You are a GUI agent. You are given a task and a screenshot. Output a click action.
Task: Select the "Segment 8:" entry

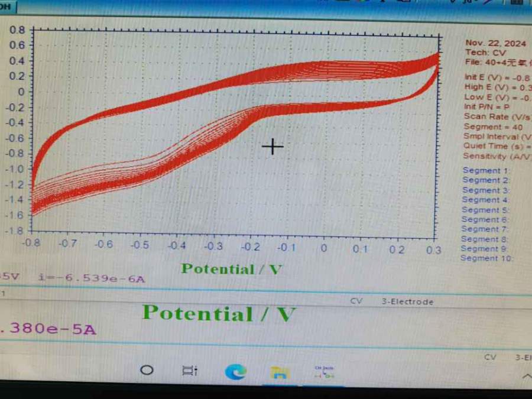[484, 239]
